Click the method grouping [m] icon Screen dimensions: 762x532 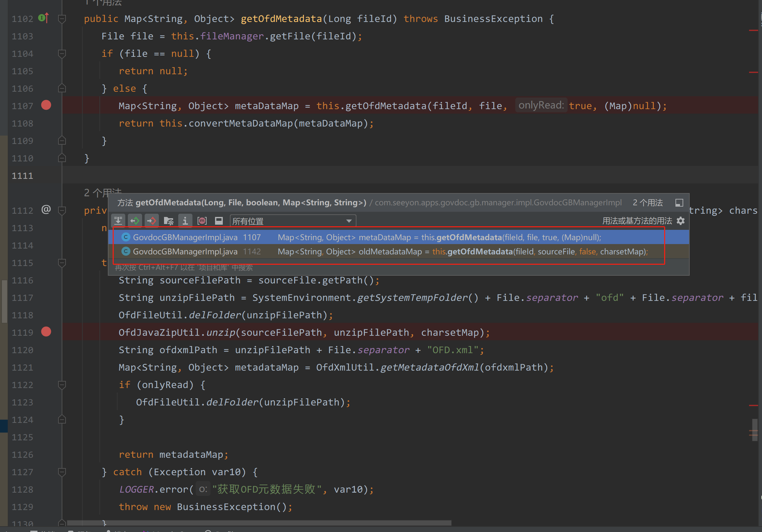(202, 221)
